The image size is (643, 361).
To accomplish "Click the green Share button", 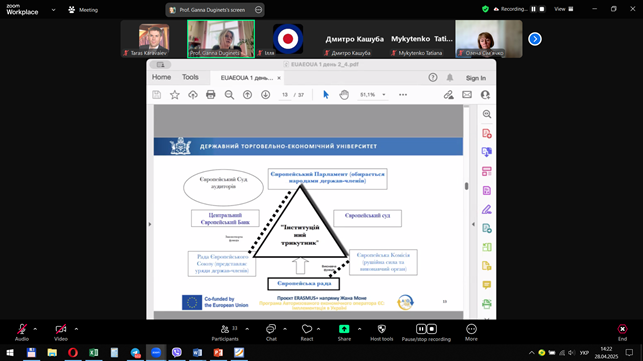I will click(344, 332).
